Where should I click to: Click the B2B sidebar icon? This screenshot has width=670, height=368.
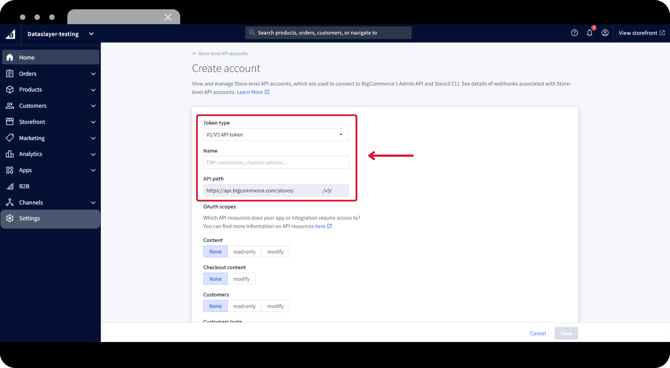(10, 186)
